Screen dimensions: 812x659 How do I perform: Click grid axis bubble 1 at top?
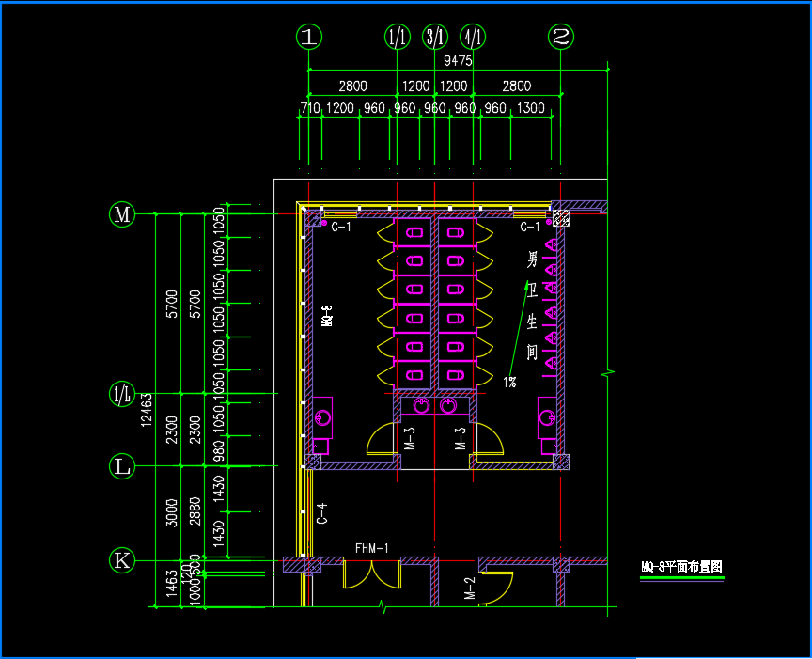(309, 37)
